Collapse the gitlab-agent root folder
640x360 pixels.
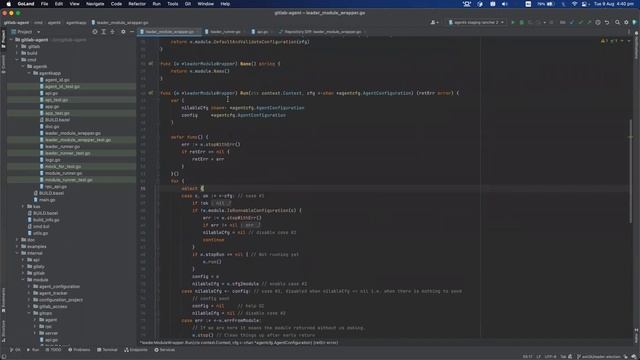(11, 40)
